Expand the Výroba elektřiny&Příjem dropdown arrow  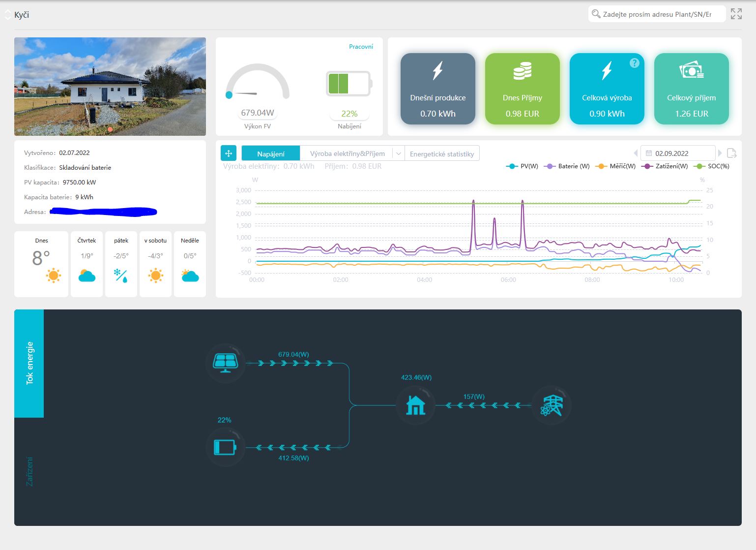[399, 153]
